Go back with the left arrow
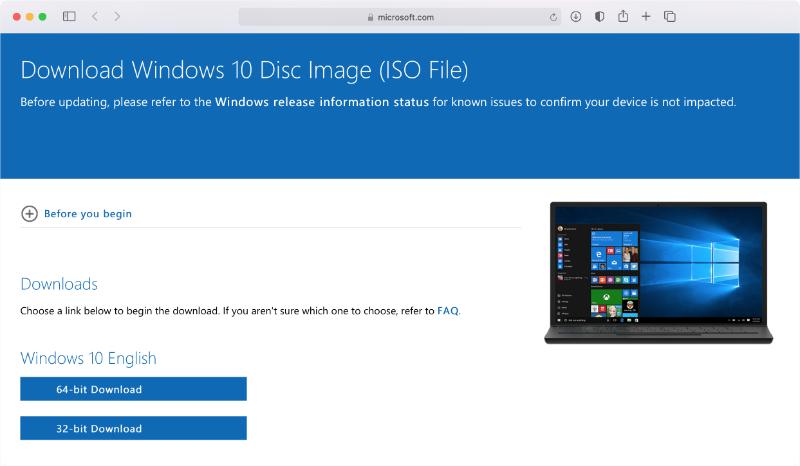The image size is (800, 466). 95,16
